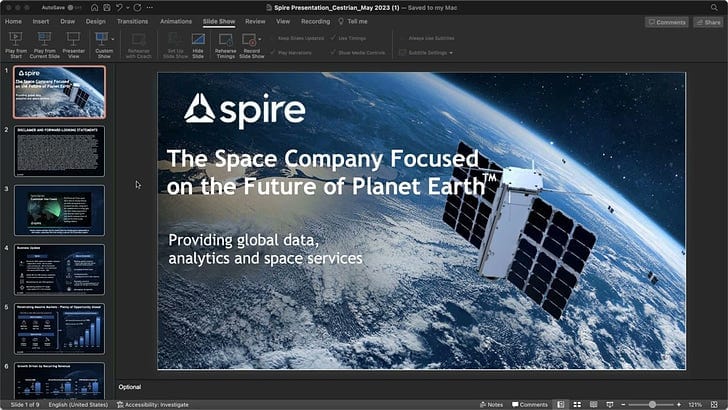Select slide 6 Growth thumbnail
The image size is (728, 410).
pyautogui.click(x=59, y=381)
